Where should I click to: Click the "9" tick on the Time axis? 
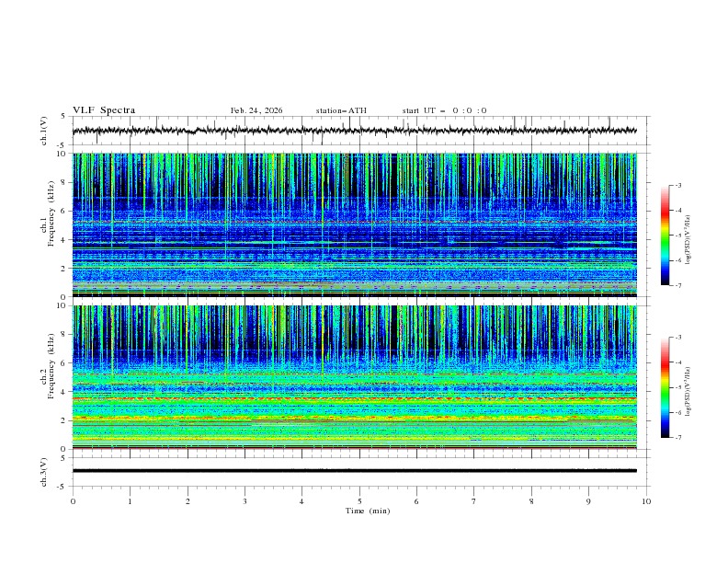(x=588, y=501)
